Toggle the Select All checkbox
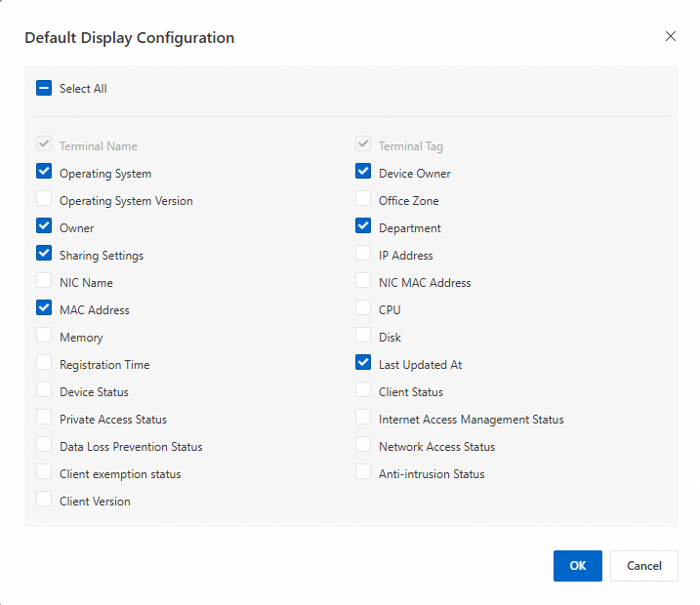The height and width of the screenshot is (605, 700). [x=44, y=89]
